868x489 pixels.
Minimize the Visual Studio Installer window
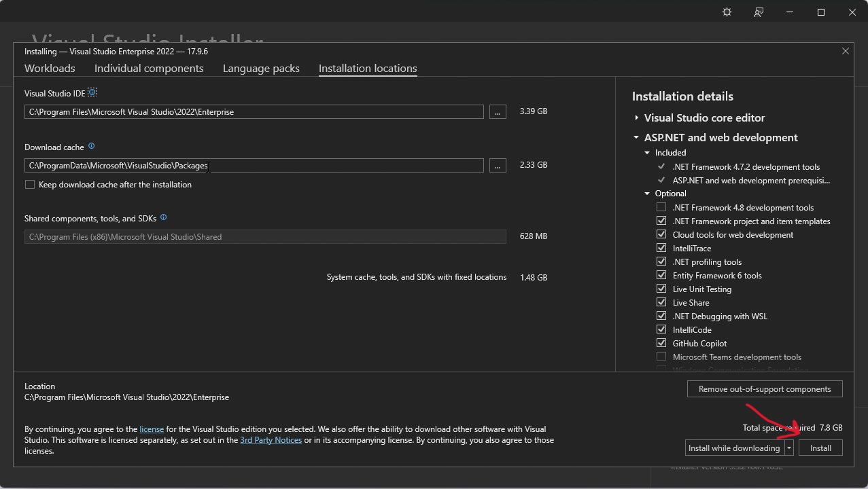pyautogui.click(x=790, y=12)
